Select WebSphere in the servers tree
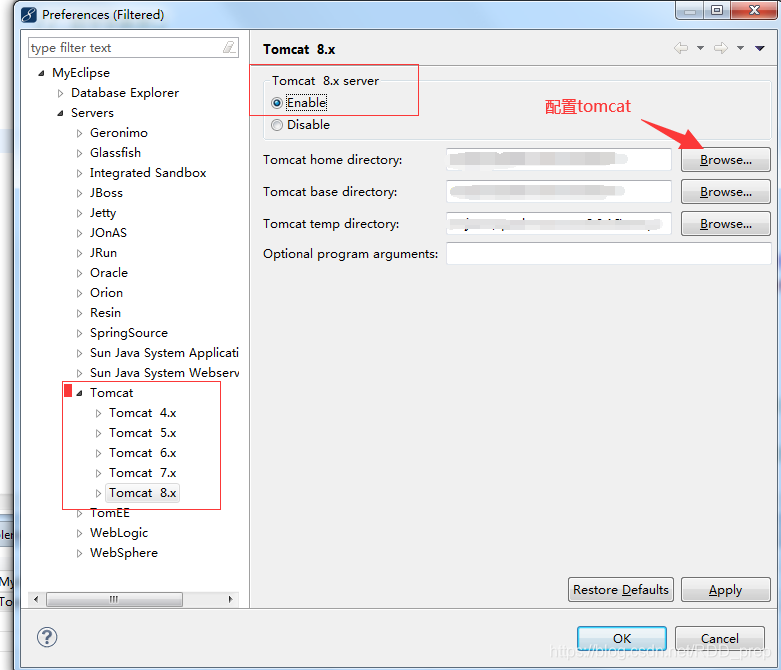781x670 pixels. [124, 552]
